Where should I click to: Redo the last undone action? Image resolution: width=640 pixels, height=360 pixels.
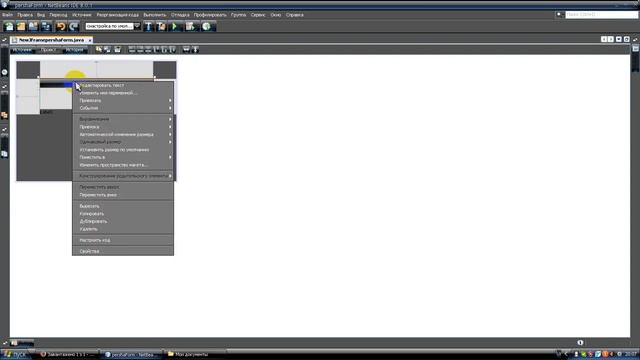(x=73, y=27)
